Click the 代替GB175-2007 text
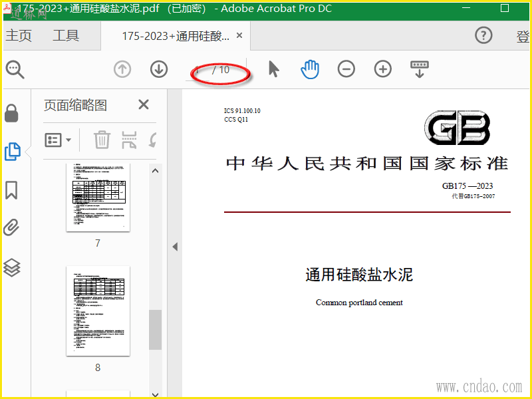 (x=473, y=196)
